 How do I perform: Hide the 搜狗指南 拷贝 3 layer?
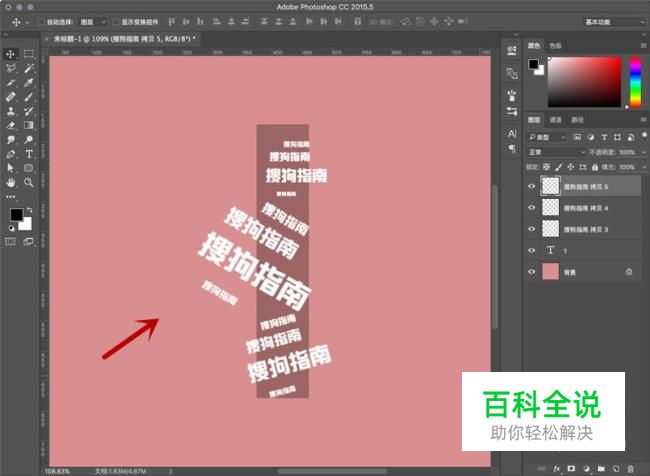pyautogui.click(x=531, y=229)
